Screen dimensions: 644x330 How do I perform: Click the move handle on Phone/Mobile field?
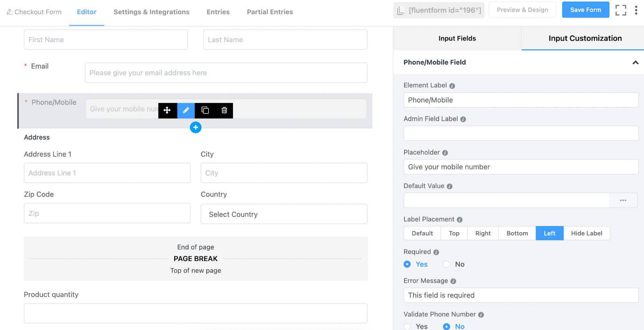(x=167, y=110)
